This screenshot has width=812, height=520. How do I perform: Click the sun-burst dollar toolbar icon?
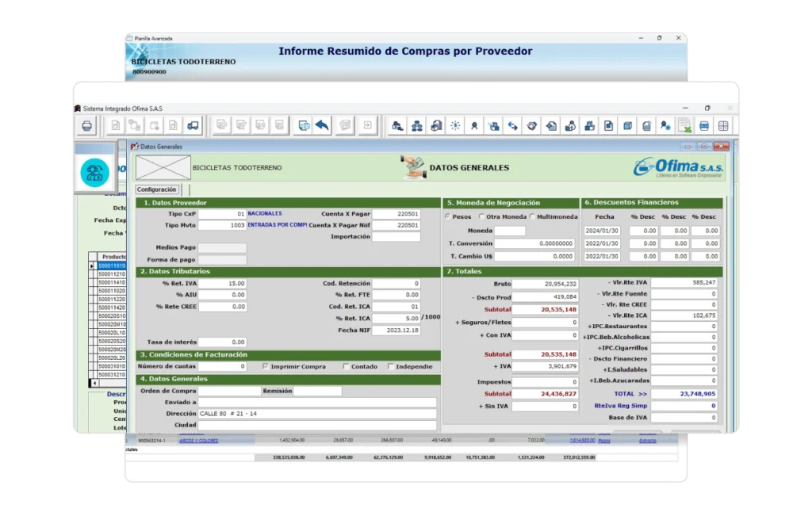pos(455,126)
